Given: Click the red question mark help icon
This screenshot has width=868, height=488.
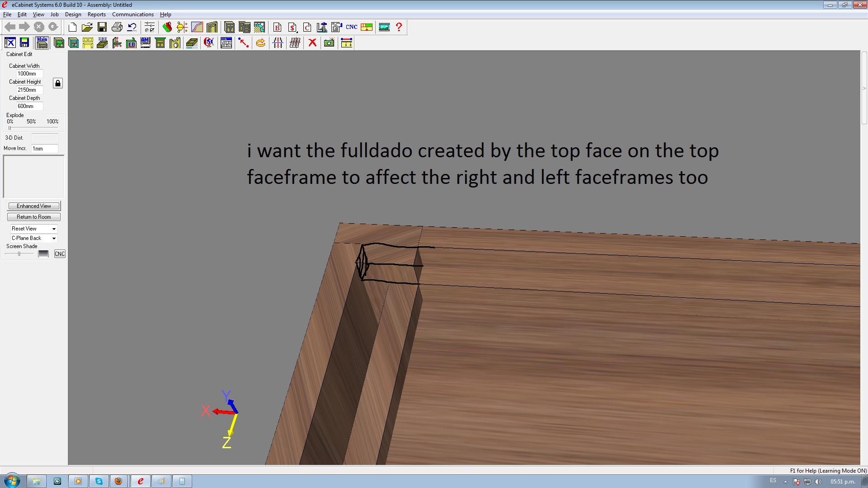Looking at the screenshot, I should point(399,27).
